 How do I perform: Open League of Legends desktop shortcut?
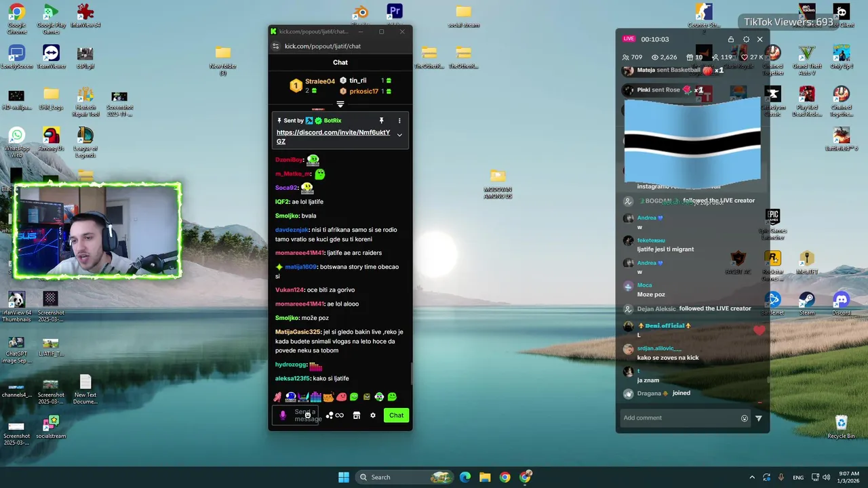[x=85, y=142]
